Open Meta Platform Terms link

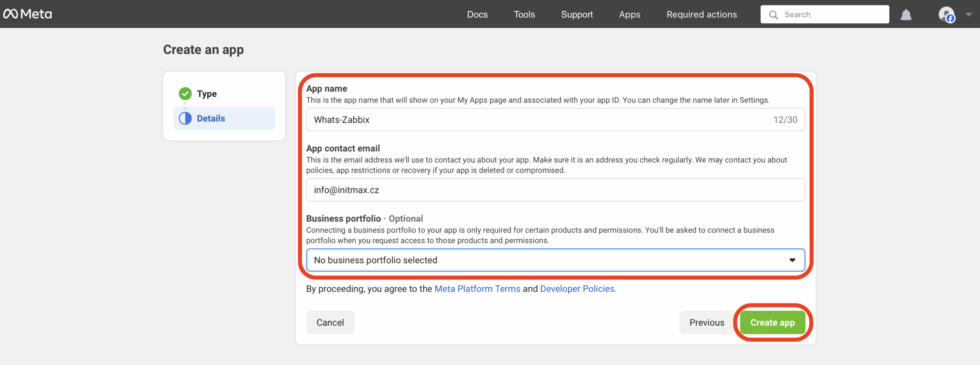pyautogui.click(x=477, y=289)
